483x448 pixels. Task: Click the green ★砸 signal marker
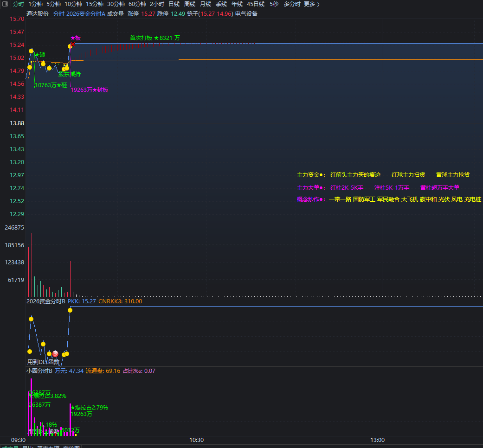pos(39,55)
